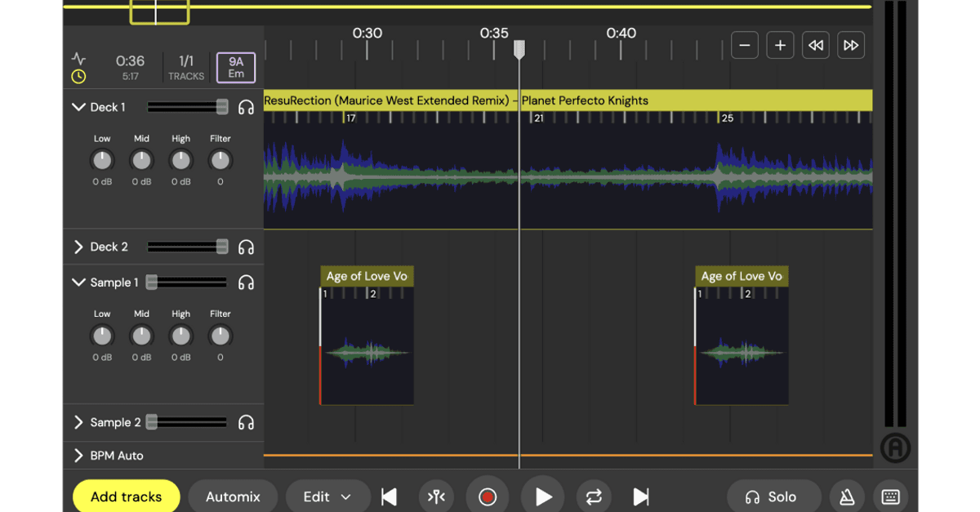The width and height of the screenshot is (980, 512).
Task: Click the Add tracks button
Action: point(126,496)
